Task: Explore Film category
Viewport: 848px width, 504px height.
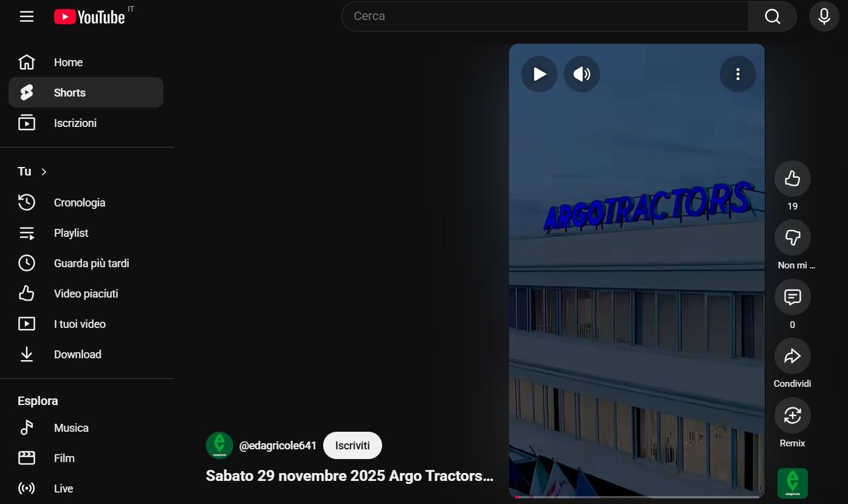Action: coord(86,458)
